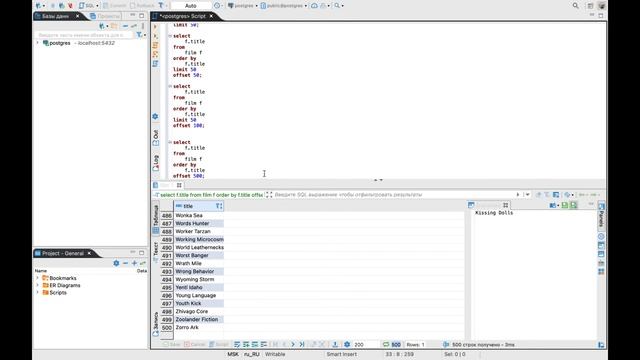
Task: Click the Writable status bar entry
Action: (275, 354)
